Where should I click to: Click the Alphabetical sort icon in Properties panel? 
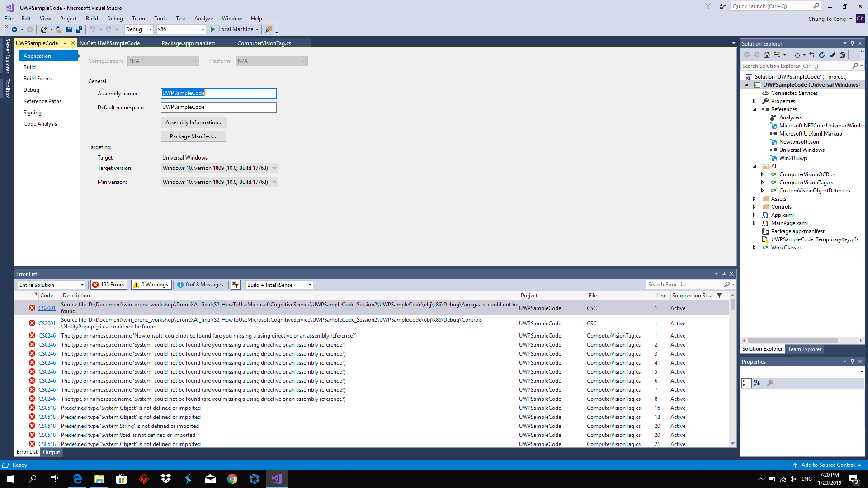[757, 383]
